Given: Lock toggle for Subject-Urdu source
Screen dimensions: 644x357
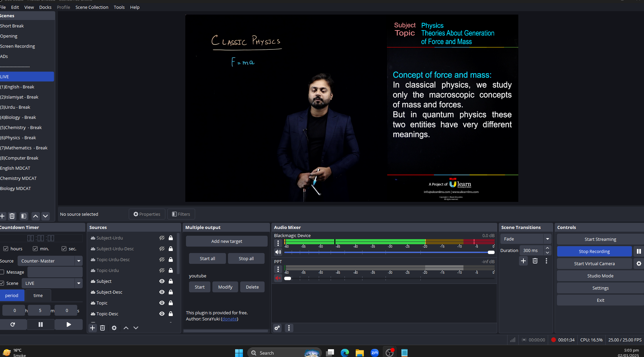Looking at the screenshot, I should tap(171, 238).
